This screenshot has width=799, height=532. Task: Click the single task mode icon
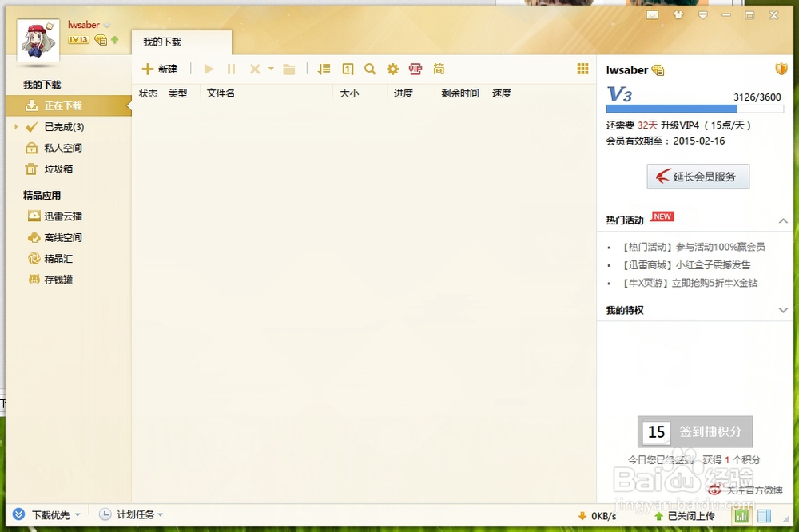coord(348,69)
